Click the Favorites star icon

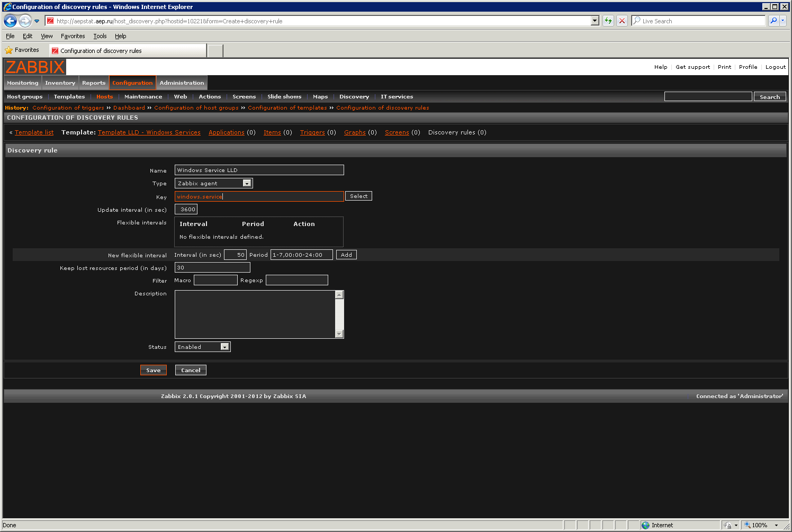pos(8,50)
